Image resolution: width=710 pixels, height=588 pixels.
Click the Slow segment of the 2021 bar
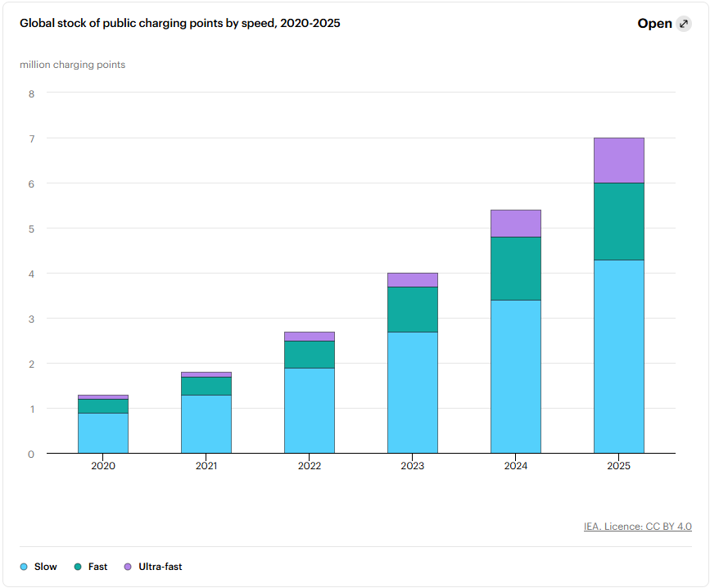click(206, 424)
